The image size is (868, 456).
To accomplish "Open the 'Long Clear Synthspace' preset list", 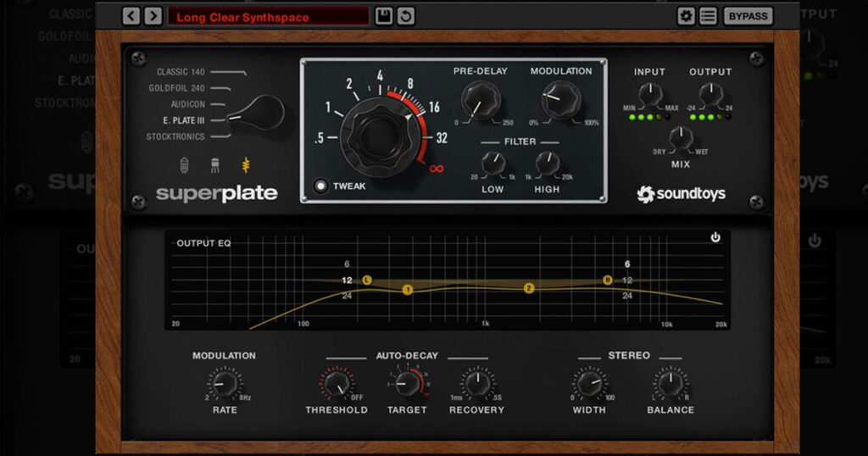I will (268, 17).
